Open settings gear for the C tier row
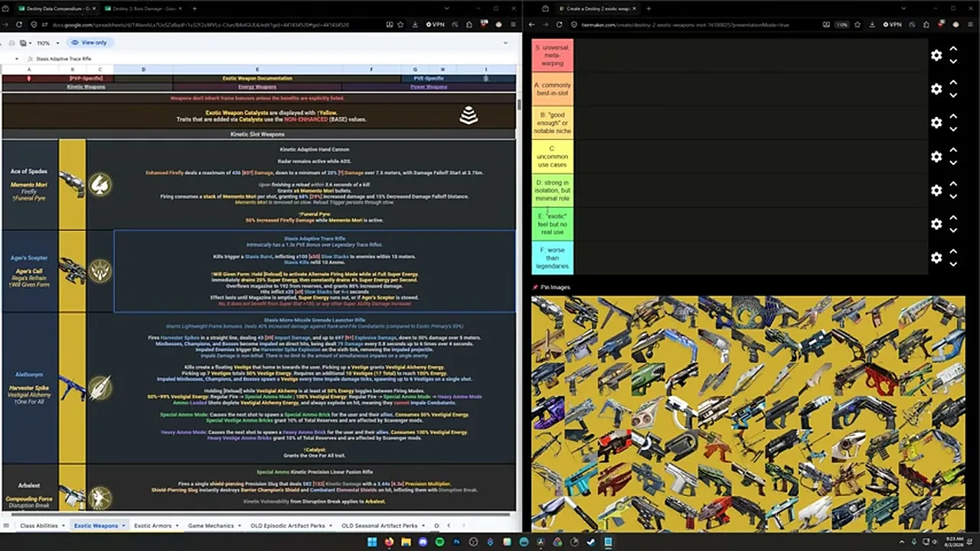This screenshot has width=980, height=551. [936, 156]
